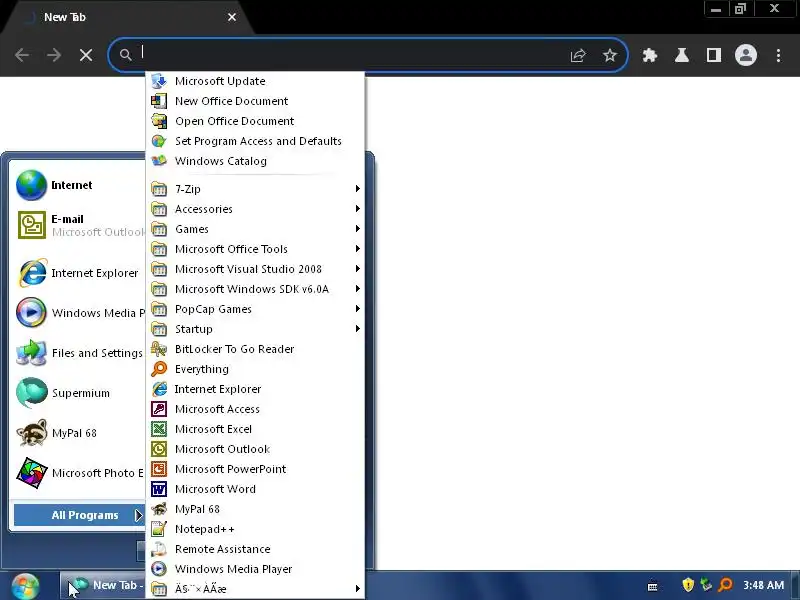This screenshot has height=600, width=800.
Task: Expand Microsoft Windows SDK v6.0A folder
Action: (x=255, y=289)
